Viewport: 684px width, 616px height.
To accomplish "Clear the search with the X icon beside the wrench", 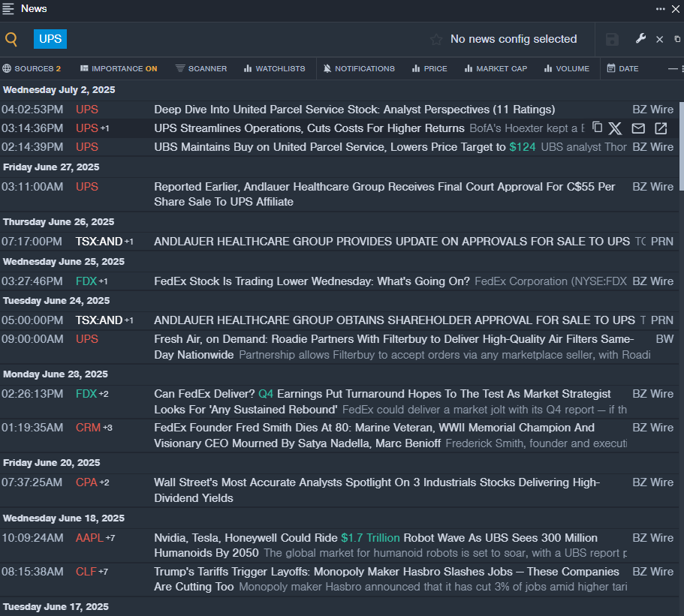I will click(x=659, y=39).
